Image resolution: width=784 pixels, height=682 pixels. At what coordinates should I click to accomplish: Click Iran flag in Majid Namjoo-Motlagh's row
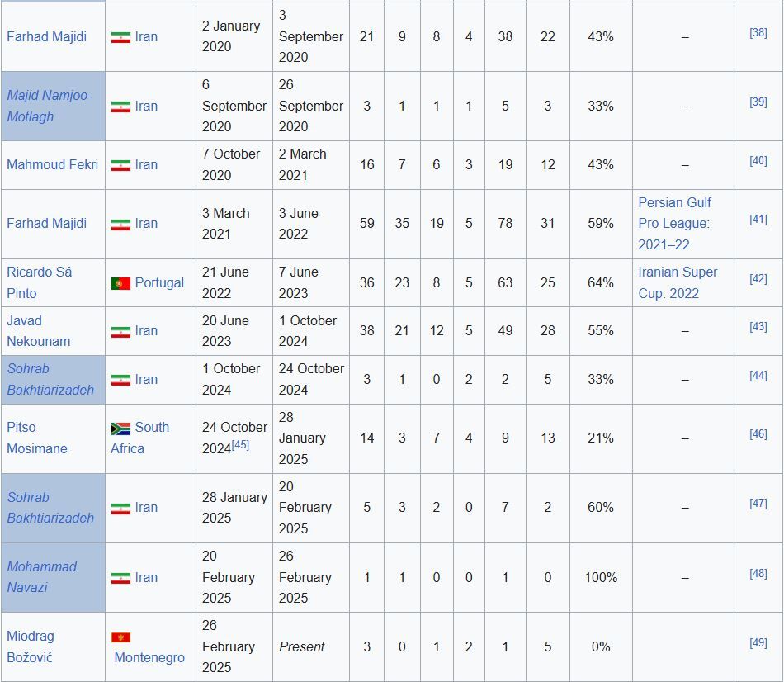(120, 107)
